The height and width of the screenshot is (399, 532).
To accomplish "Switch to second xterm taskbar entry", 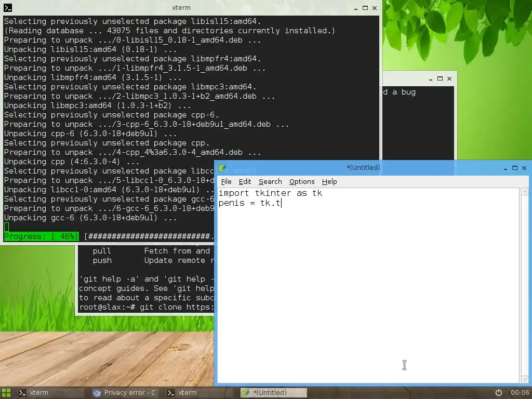I will [x=199, y=393].
